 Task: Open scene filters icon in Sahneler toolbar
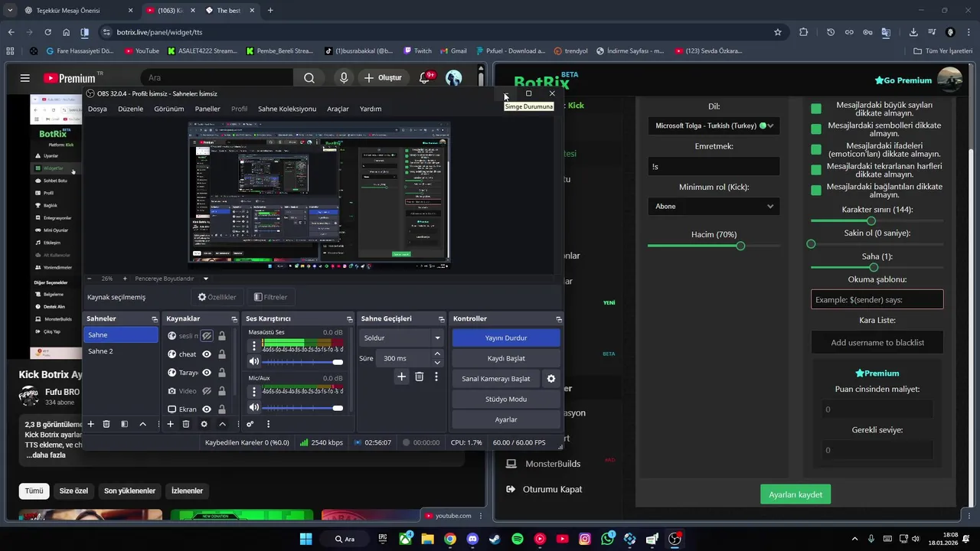click(124, 424)
